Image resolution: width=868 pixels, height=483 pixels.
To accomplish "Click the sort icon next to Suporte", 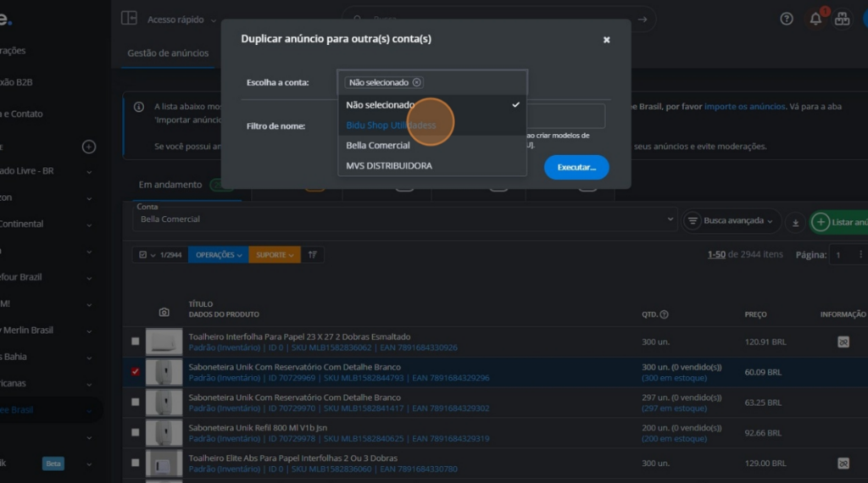I will point(313,254).
